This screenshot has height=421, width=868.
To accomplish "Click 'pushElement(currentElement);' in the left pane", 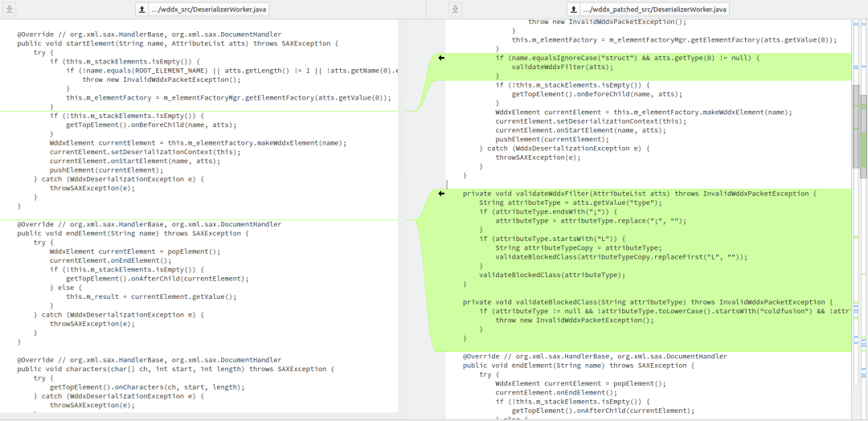I will point(106,170).
